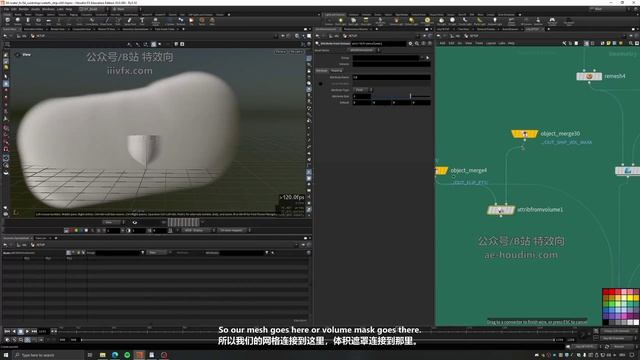The width and height of the screenshot is (640, 360).
Task: Open File Explorer from the taskbar
Action: [x=102, y=355]
